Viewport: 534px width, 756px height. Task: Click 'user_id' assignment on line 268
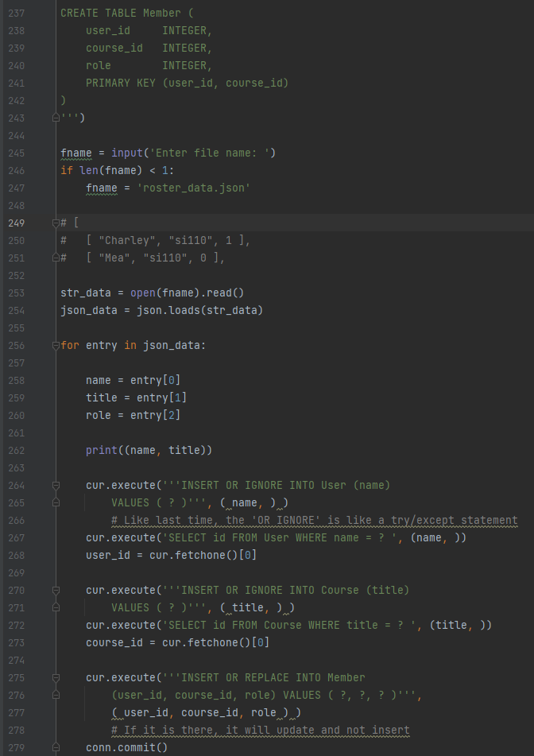point(108,555)
